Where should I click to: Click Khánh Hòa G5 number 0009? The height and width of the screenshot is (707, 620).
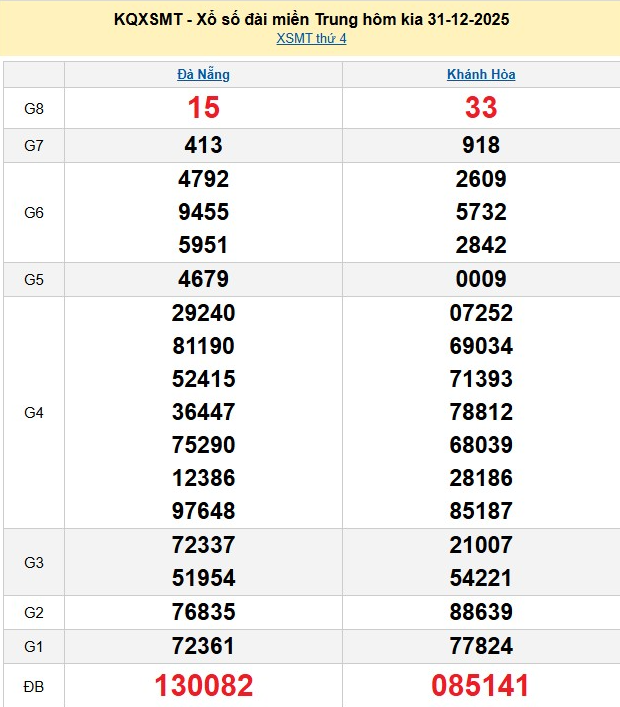coord(481,279)
